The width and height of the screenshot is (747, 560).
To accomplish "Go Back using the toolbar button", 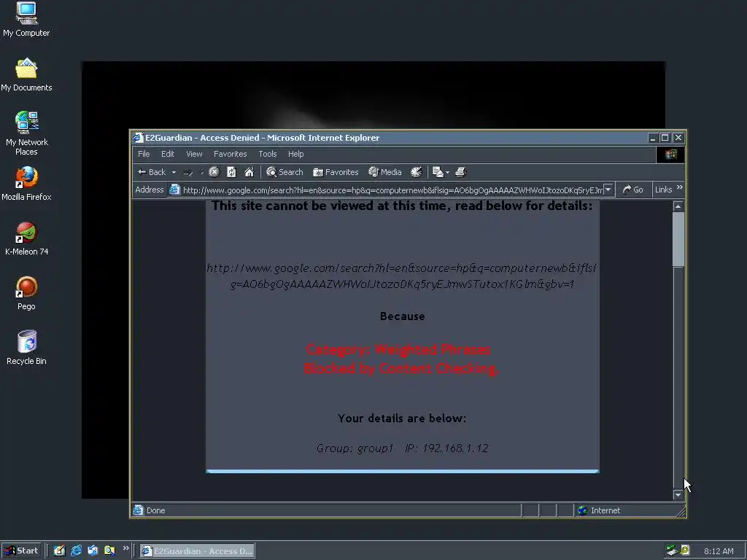I will 152,172.
